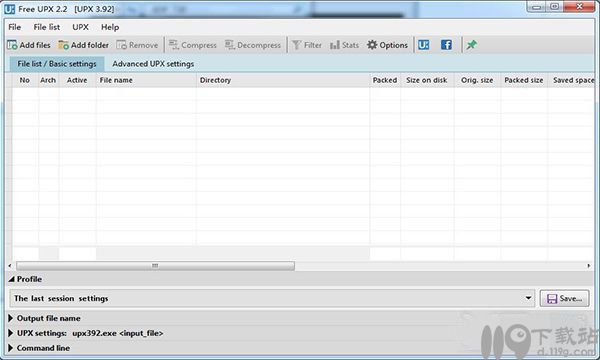Viewport: 600px width, 360px height.
Task: Click the Decompress toolbar icon
Action: (230, 45)
